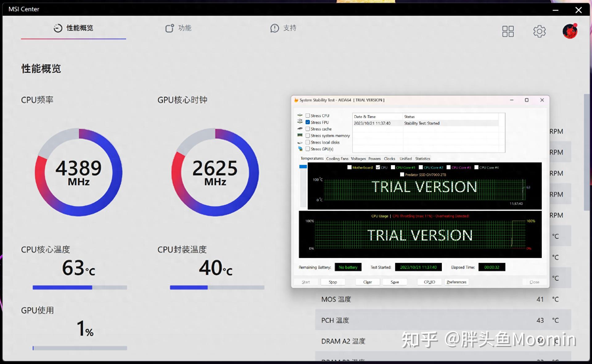This screenshot has width=592, height=364.
Task: Click the 功能 feature icon
Action: tap(170, 28)
